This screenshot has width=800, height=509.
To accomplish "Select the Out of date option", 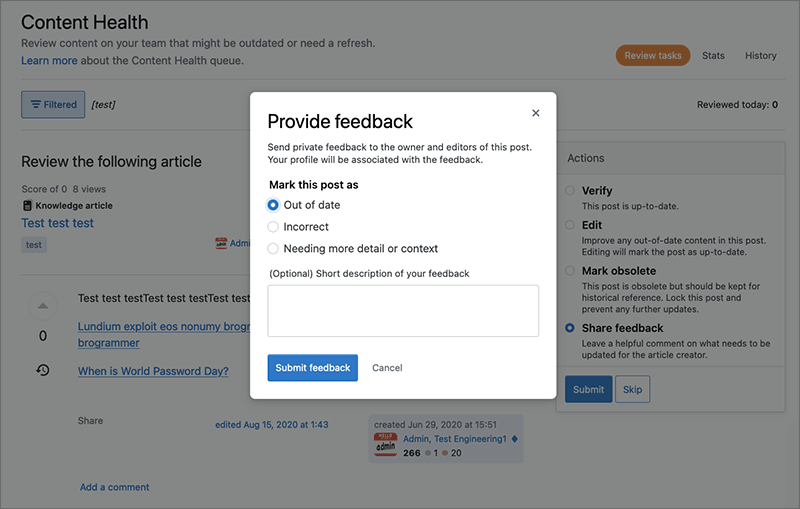I will (273, 205).
